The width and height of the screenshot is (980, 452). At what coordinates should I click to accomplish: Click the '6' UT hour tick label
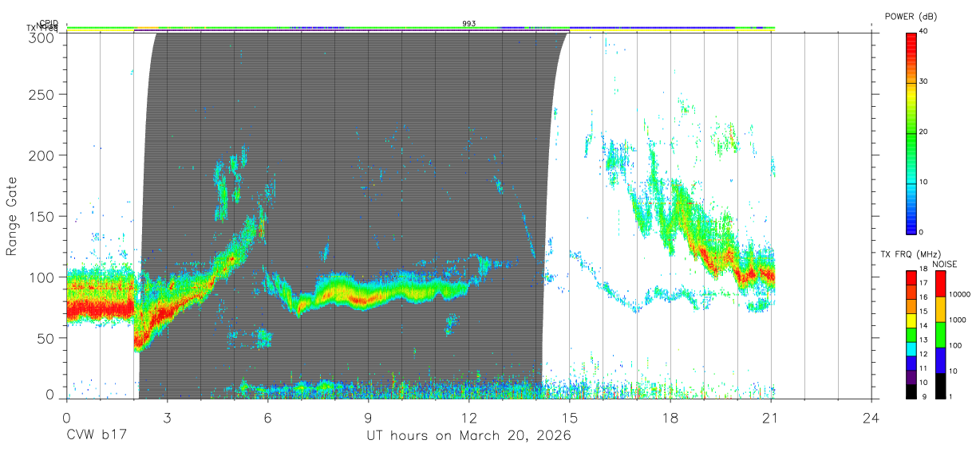[267, 416]
